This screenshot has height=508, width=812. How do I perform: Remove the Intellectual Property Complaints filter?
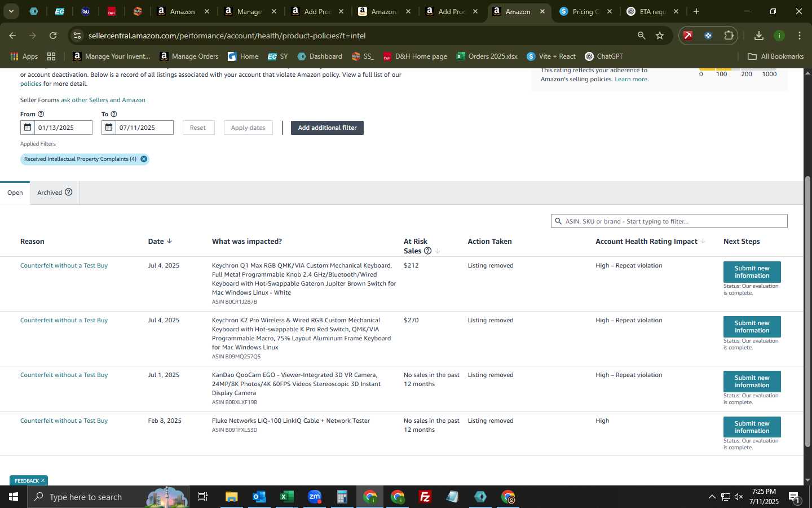(144, 159)
